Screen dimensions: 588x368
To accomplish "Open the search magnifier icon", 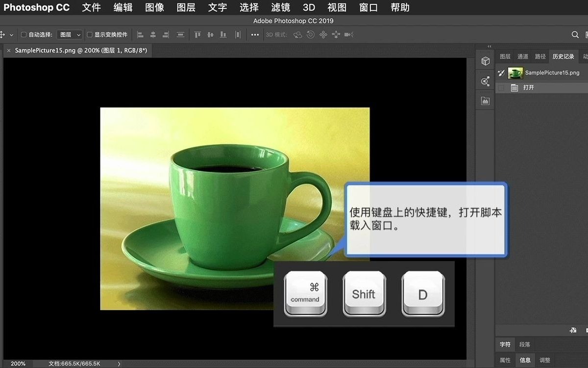I will [575, 34].
